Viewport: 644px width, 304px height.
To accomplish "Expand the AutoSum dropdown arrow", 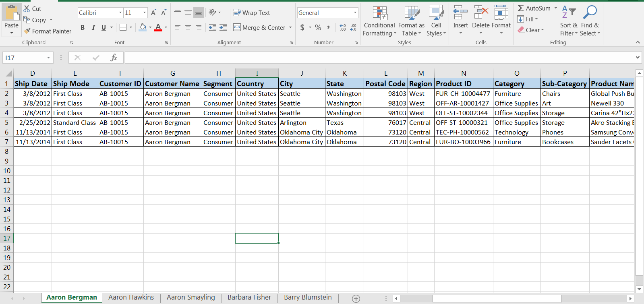I will (x=556, y=8).
